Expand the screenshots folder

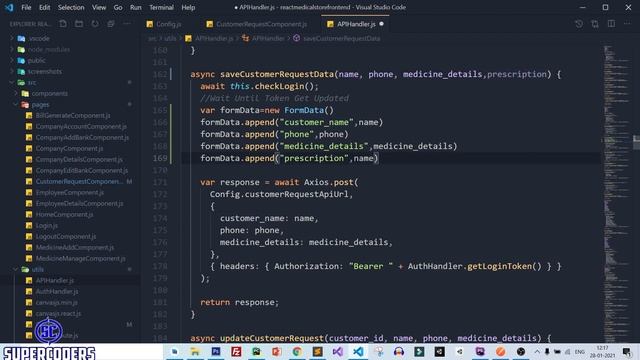(x=45, y=71)
